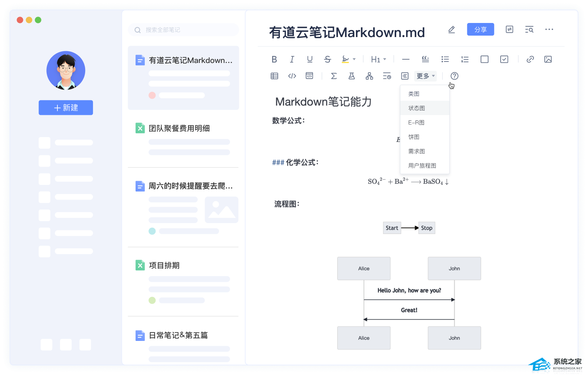The width and height of the screenshot is (588, 375).
Task: Select 状态图 from the dropdown menu
Action: point(425,108)
